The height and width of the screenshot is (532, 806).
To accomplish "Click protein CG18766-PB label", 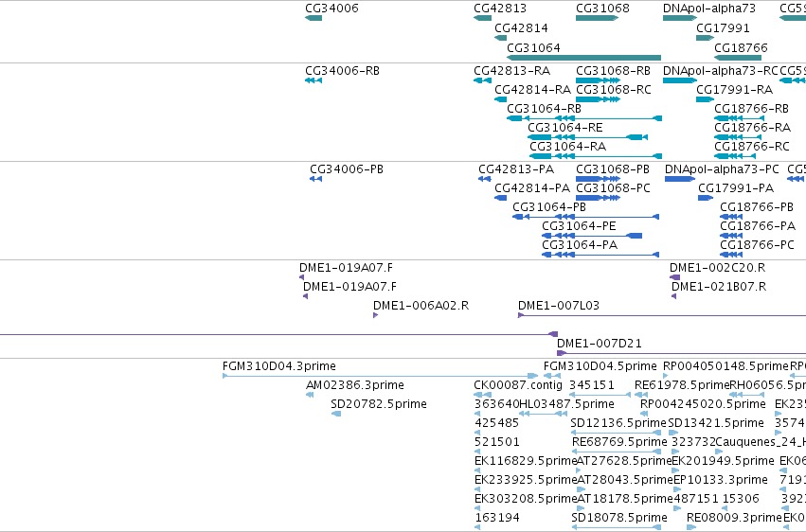I will tap(757, 207).
